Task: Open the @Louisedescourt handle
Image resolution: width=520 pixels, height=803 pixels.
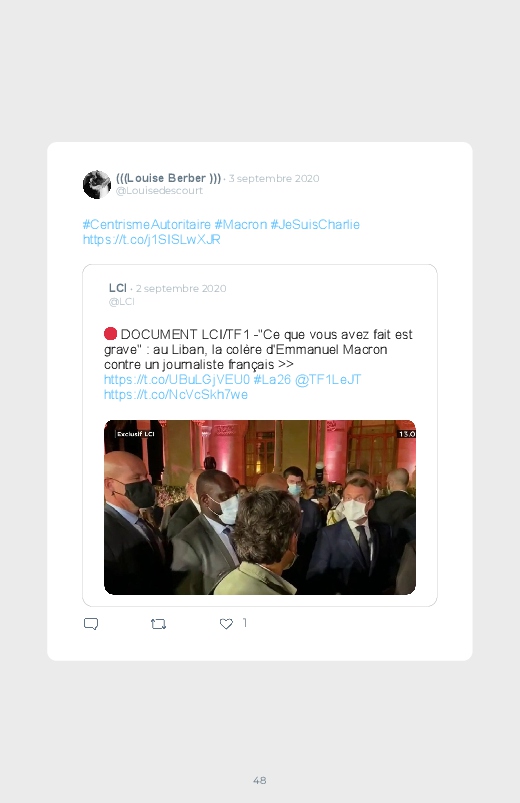Action: point(159,191)
